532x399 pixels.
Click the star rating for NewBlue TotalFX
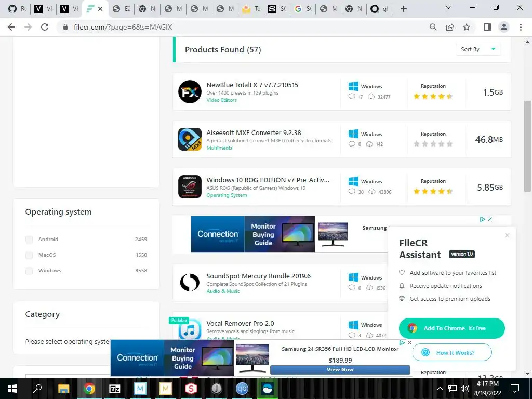[x=433, y=96]
